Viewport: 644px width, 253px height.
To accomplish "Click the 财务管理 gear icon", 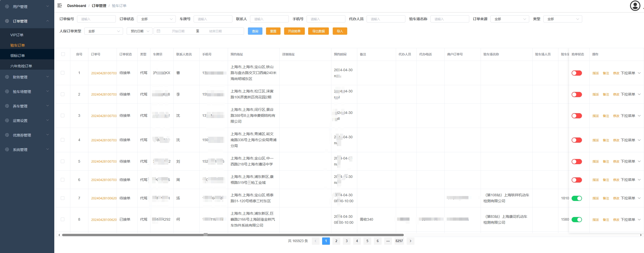I will coord(7,77).
